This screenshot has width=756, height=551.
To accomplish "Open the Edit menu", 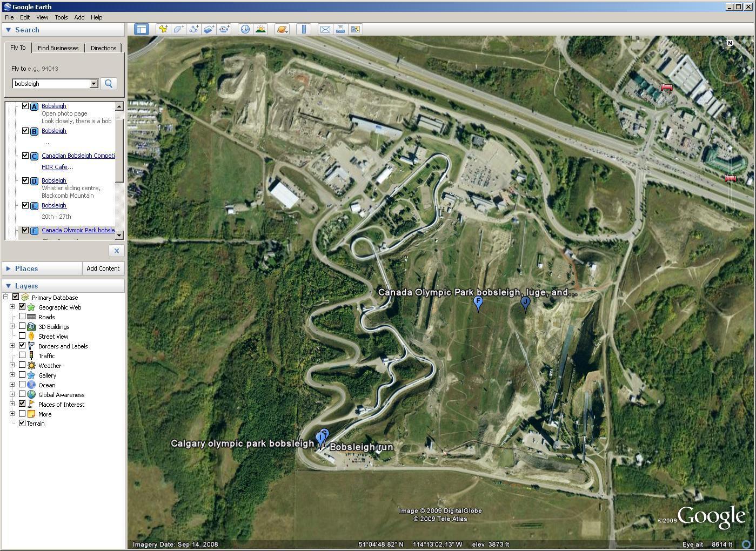I will click(x=25, y=17).
